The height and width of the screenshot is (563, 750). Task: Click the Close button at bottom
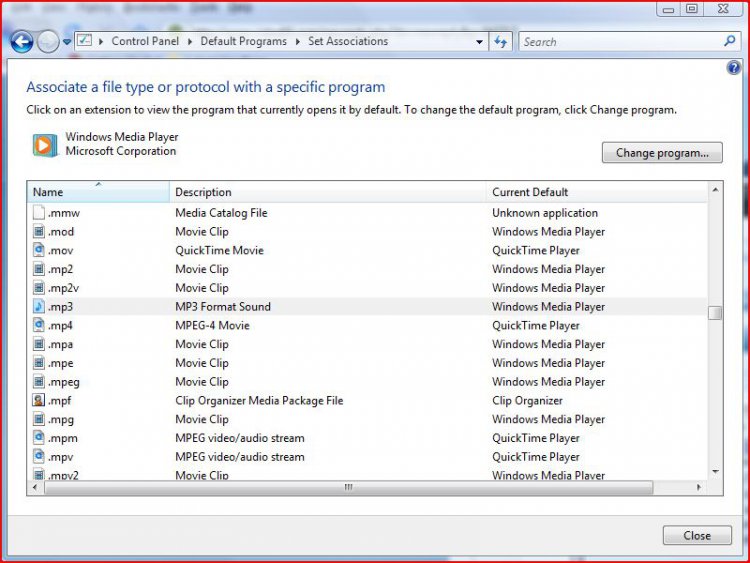(x=697, y=535)
